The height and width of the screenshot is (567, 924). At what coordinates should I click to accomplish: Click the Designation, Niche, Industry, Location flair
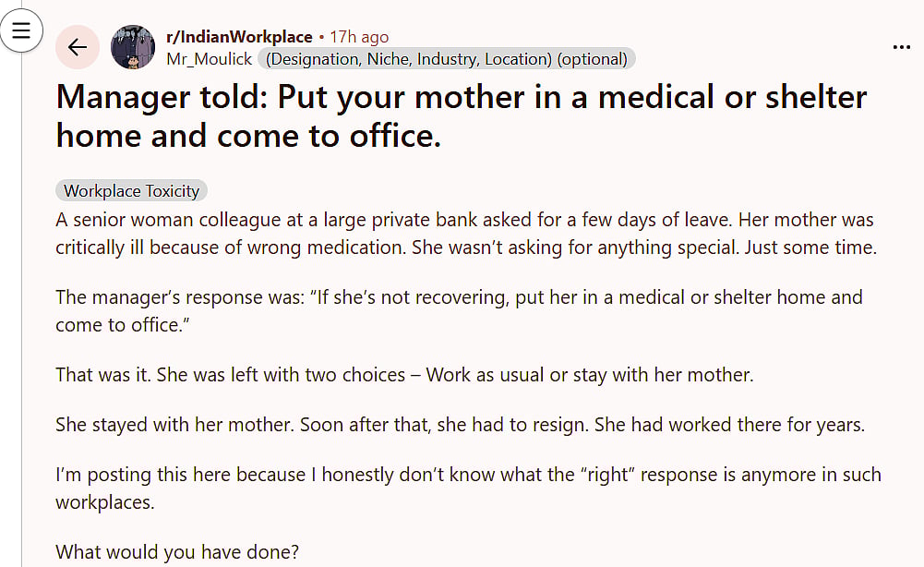(x=447, y=59)
